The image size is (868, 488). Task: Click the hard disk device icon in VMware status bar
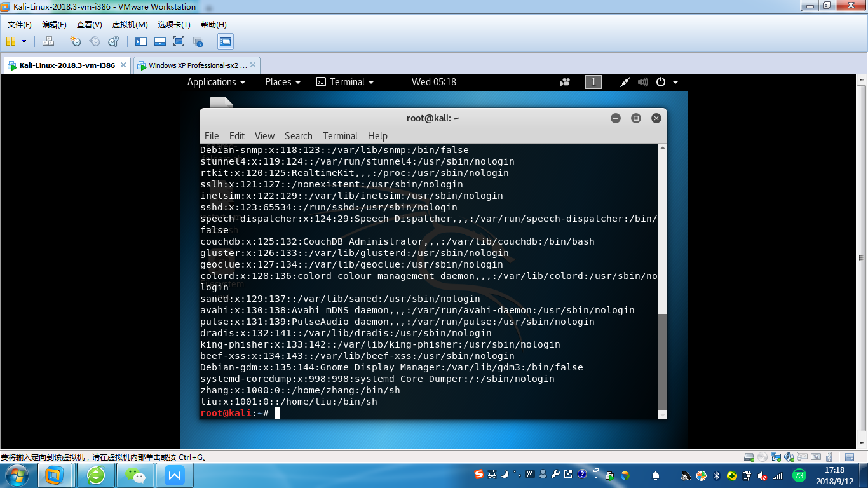pos(749,457)
